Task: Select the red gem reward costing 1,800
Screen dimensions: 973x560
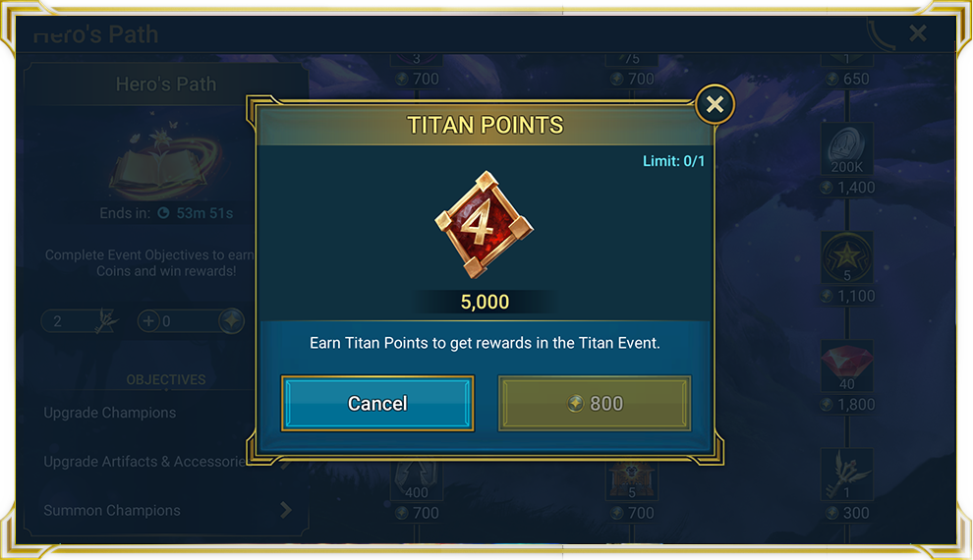Action: (x=847, y=365)
